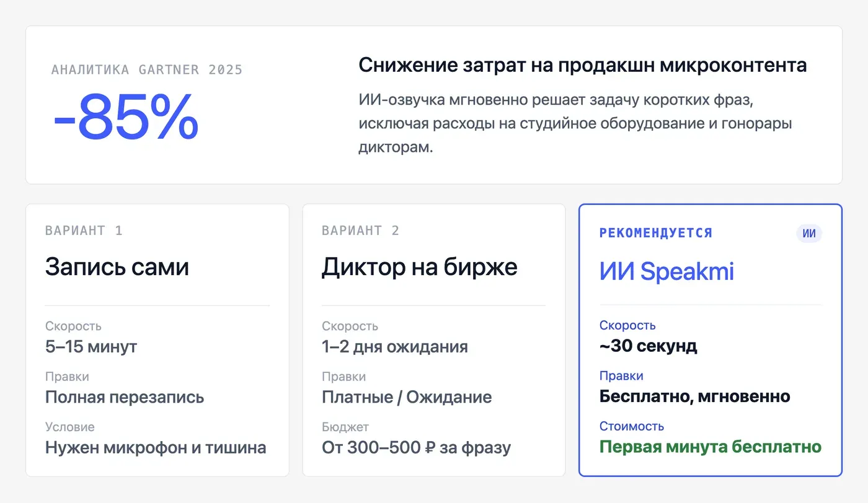
Task: Click the -85% statistic
Action: point(126,118)
